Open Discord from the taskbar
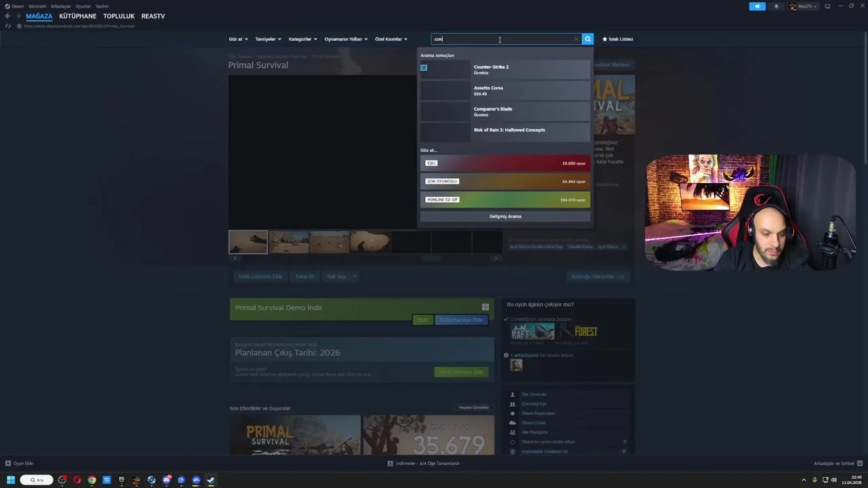868x488 pixels. click(166, 480)
